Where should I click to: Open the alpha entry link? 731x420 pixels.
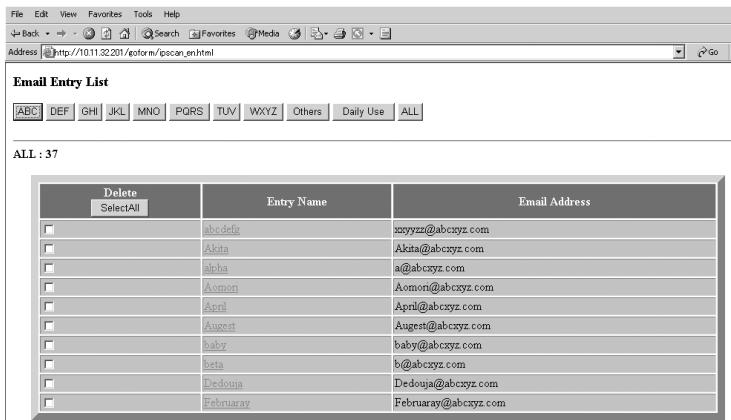click(x=216, y=268)
